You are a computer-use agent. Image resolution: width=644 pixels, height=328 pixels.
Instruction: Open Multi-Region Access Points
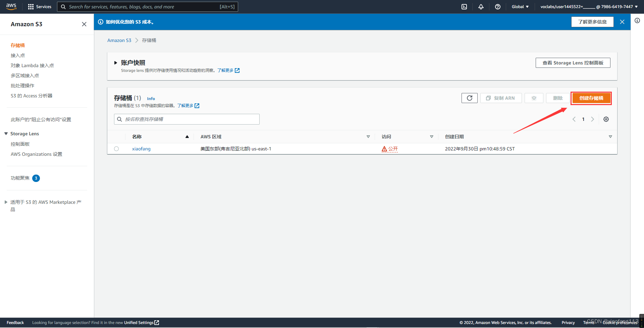click(25, 76)
